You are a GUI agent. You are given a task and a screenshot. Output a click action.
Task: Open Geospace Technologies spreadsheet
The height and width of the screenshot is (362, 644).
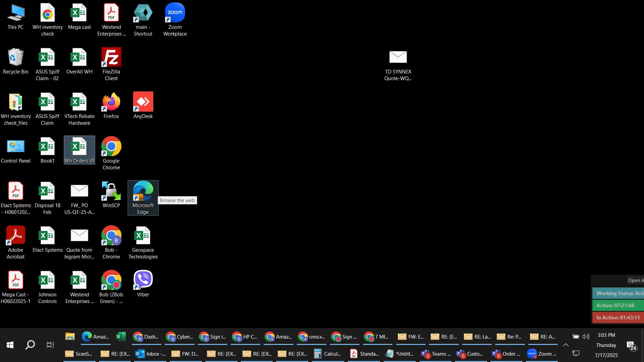143,243
